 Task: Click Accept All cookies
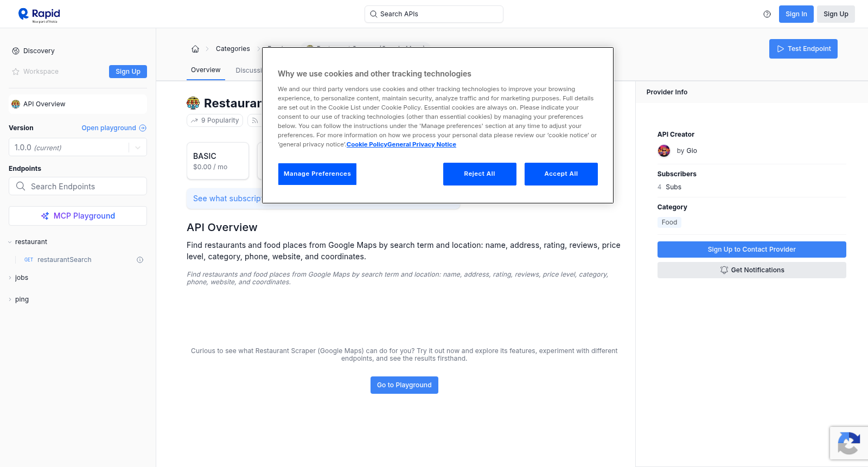(x=561, y=174)
